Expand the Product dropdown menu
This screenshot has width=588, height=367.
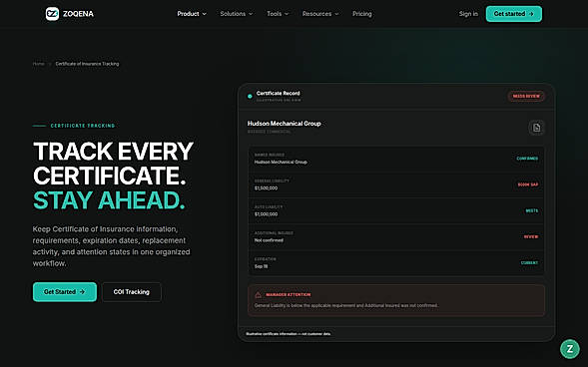[192, 14]
